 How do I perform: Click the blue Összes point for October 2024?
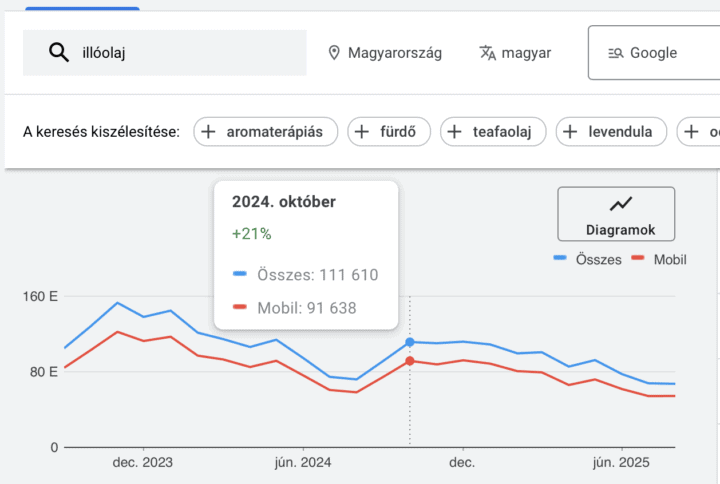(410, 343)
